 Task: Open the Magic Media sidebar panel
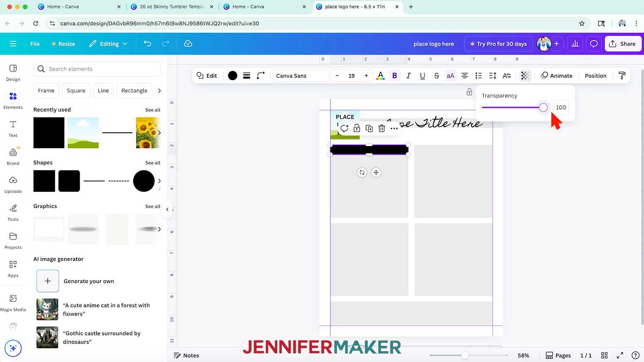pos(13,303)
